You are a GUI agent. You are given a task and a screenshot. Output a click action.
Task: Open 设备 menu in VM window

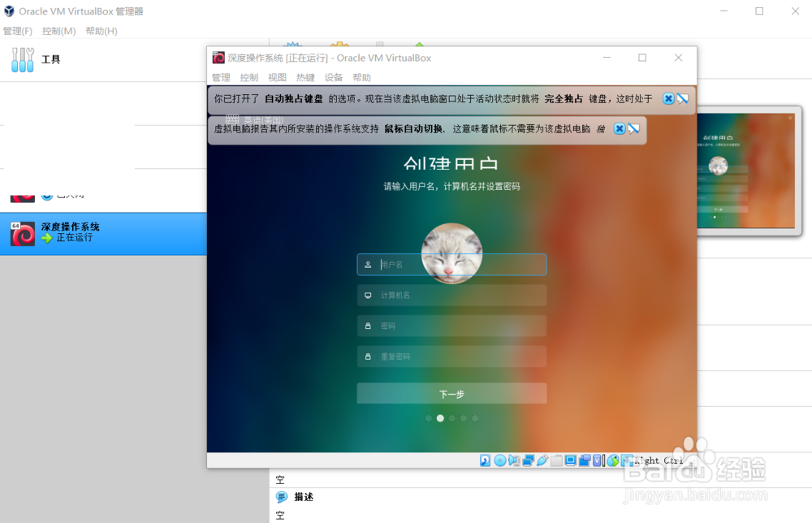coord(334,78)
